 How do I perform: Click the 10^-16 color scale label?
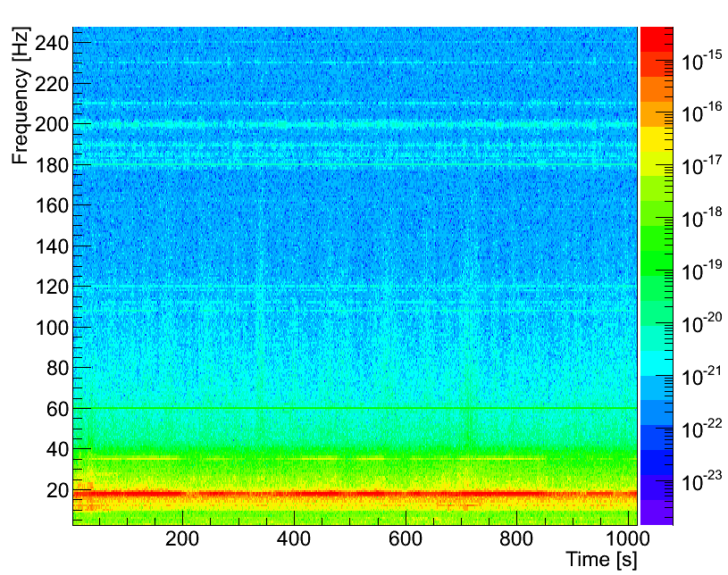[x=701, y=112]
